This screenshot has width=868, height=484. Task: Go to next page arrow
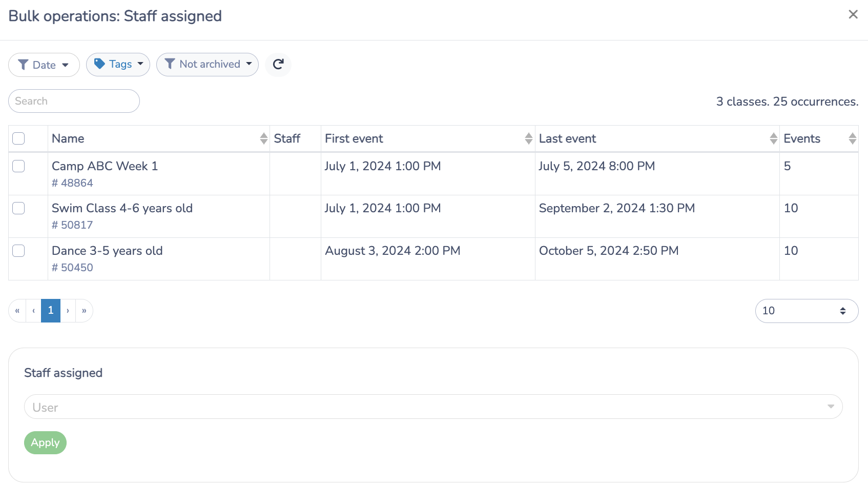tap(68, 311)
